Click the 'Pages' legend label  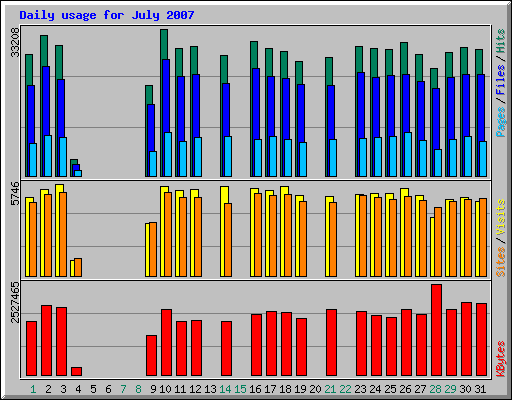point(501,122)
